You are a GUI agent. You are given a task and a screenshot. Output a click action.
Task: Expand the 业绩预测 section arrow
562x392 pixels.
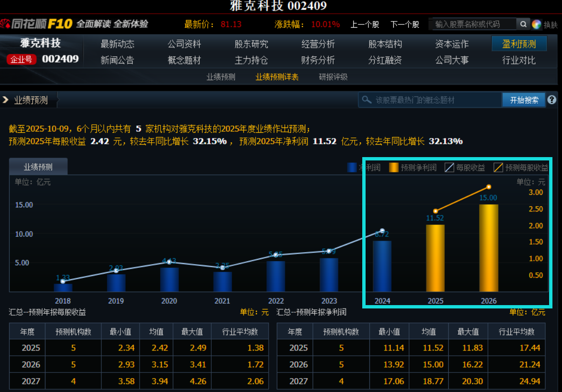coord(5,100)
